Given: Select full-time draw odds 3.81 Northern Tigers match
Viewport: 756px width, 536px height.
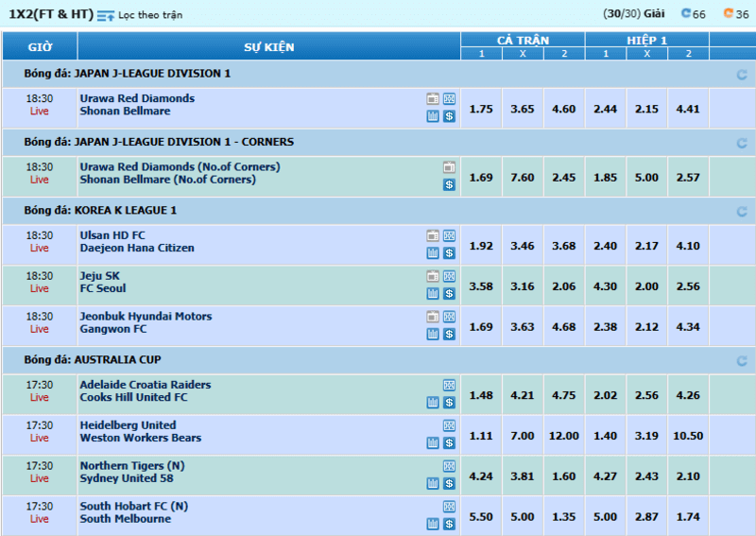Looking at the screenshot, I should pos(523,476).
